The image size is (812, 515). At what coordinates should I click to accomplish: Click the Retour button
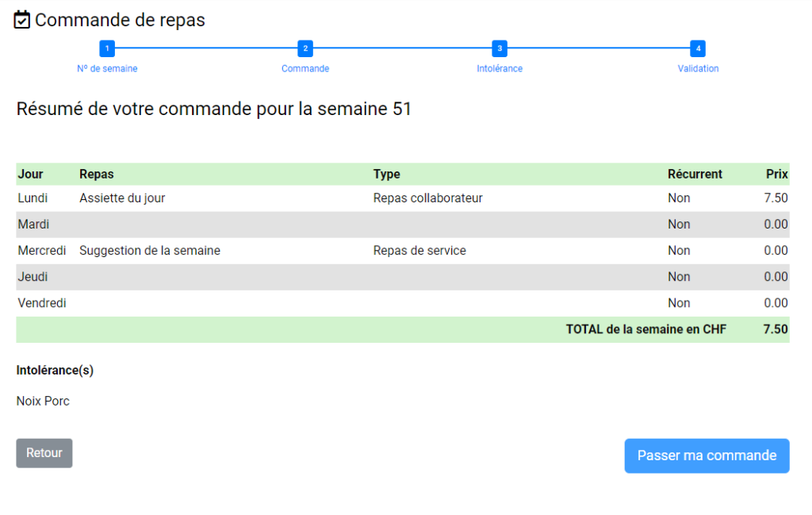pos(44,453)
